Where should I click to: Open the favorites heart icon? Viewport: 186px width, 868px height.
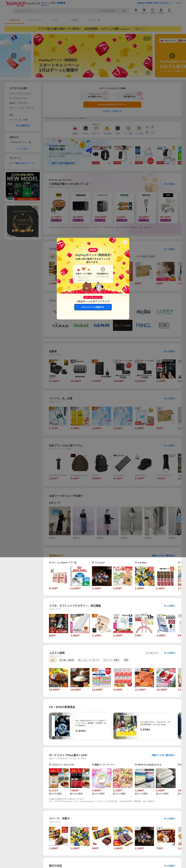[144, 11]
